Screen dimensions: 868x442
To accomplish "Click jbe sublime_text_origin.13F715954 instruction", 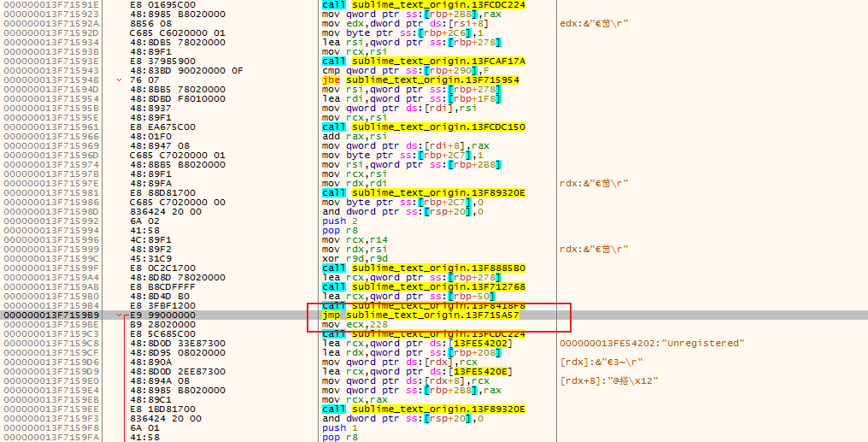I will click(x=420, y=80).
